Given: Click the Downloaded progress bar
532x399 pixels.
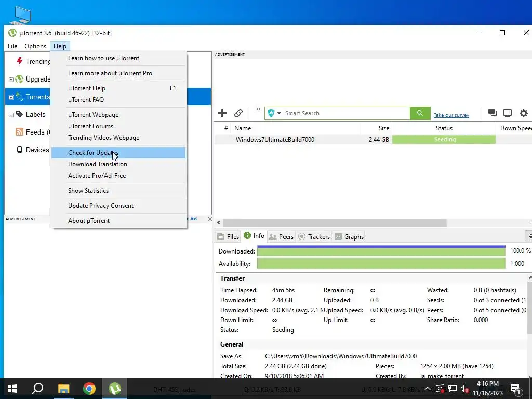Looking at the screenshot, I should (381, 251).
